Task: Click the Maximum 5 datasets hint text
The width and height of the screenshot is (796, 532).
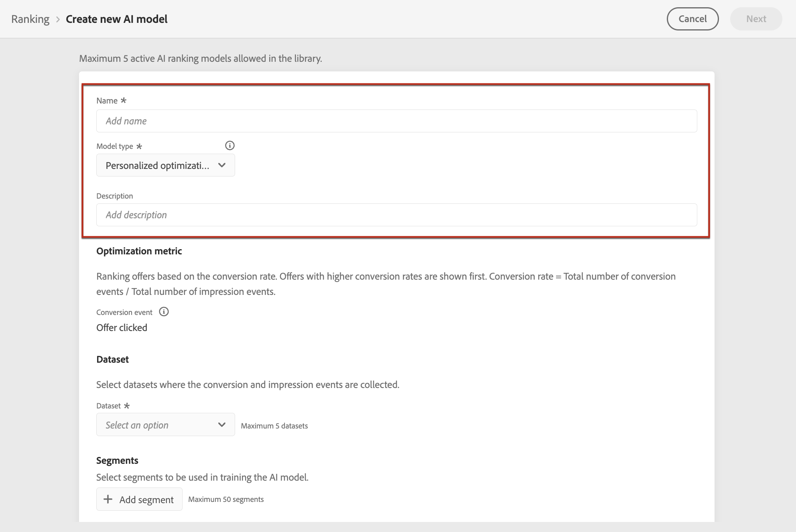Action: coord(274,426)
